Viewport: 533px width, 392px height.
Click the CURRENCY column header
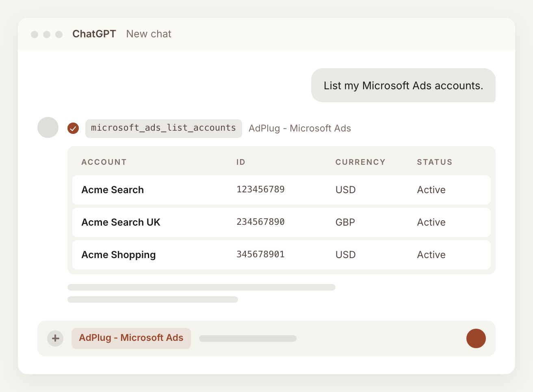pos(360,162)
